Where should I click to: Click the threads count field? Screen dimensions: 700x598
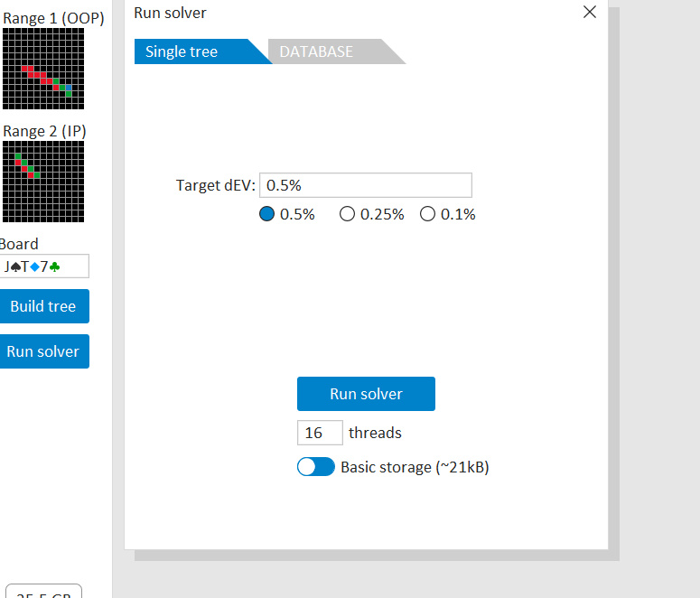(320, 433)
